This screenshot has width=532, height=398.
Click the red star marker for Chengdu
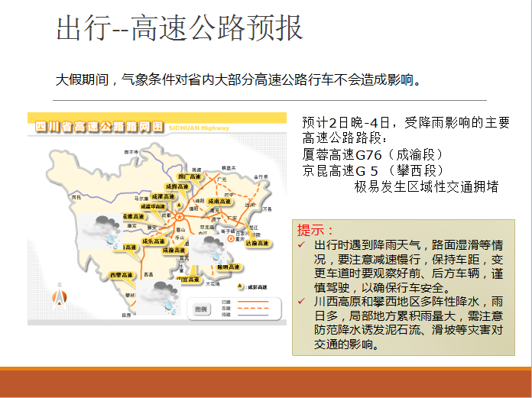point(180,215)
